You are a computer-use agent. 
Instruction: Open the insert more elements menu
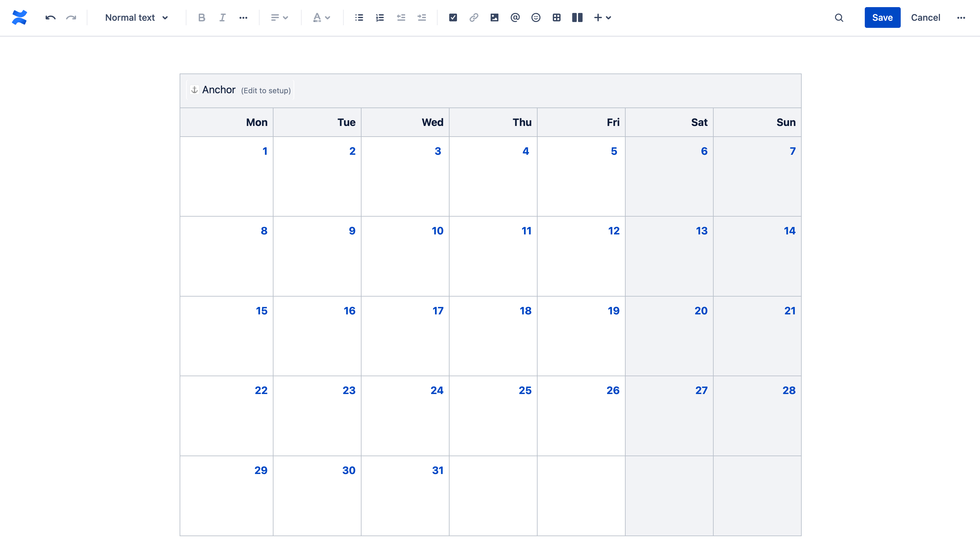[603, 17]
